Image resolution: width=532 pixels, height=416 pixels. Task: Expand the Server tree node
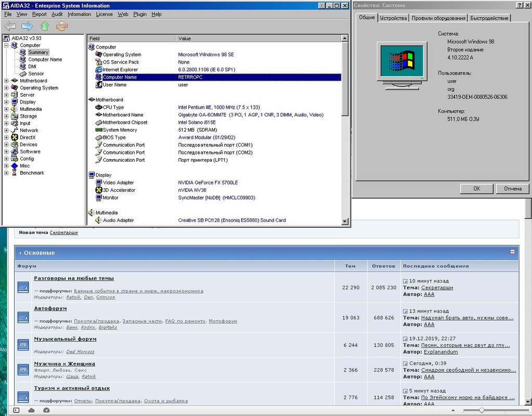pyautogui.click(x=6, y=95)
